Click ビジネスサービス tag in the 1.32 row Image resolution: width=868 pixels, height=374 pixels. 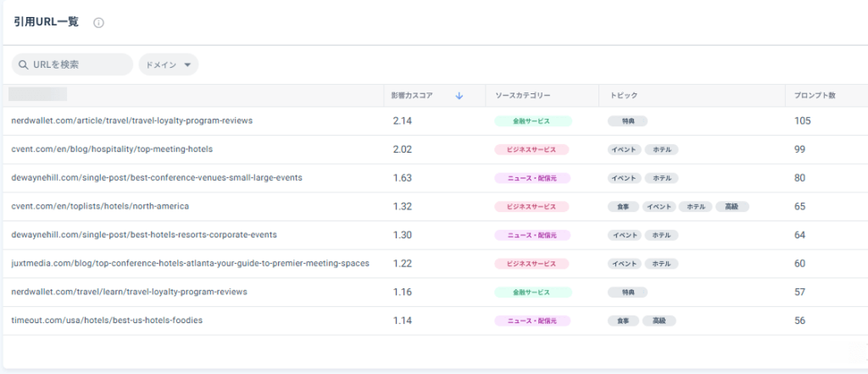[531, 207]
